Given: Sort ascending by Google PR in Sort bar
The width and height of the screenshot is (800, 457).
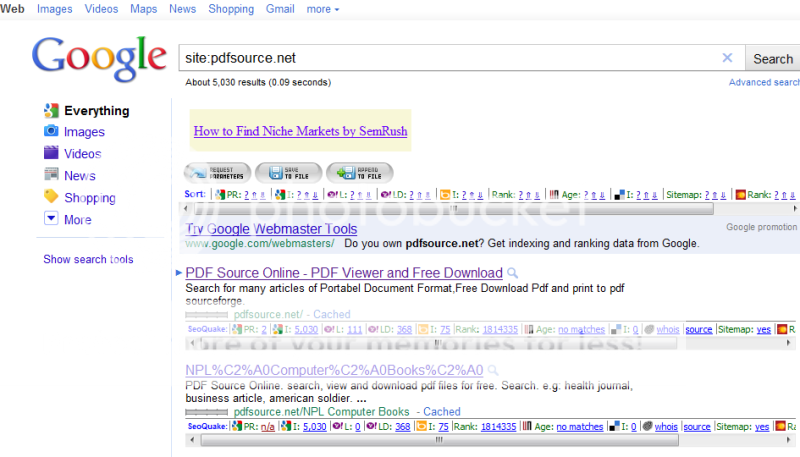Looking at the screenshot, I should [254, 195].
